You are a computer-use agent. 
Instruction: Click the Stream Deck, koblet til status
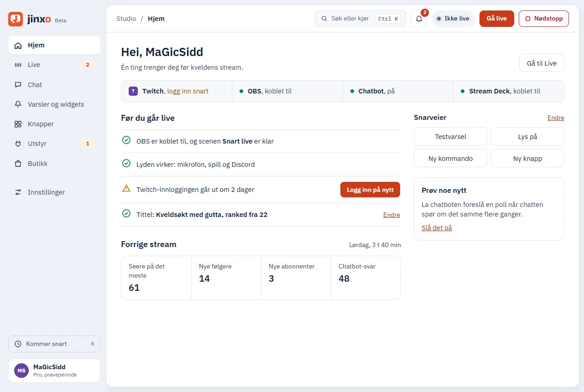coord(509,91)
